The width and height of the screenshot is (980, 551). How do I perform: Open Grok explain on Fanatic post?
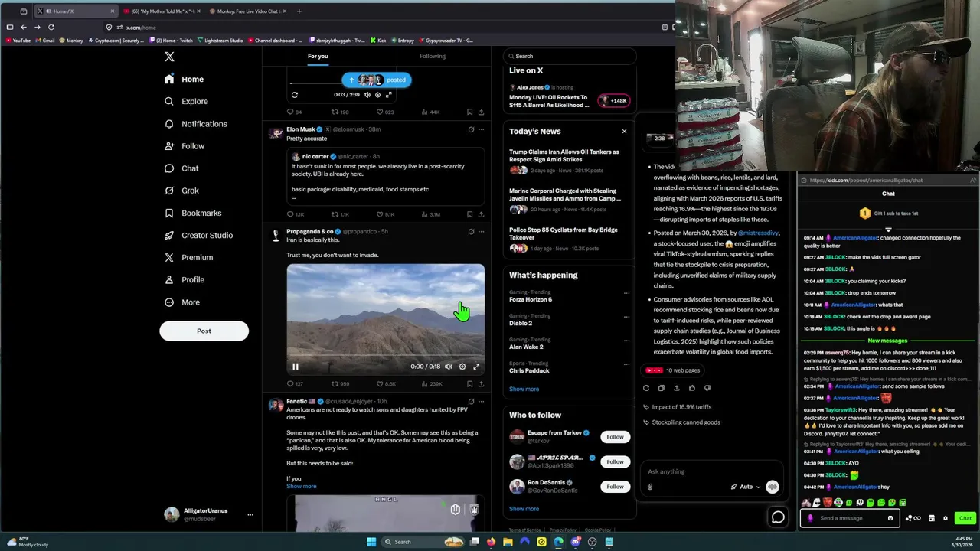pyautogui.click(x=471, y=401)
